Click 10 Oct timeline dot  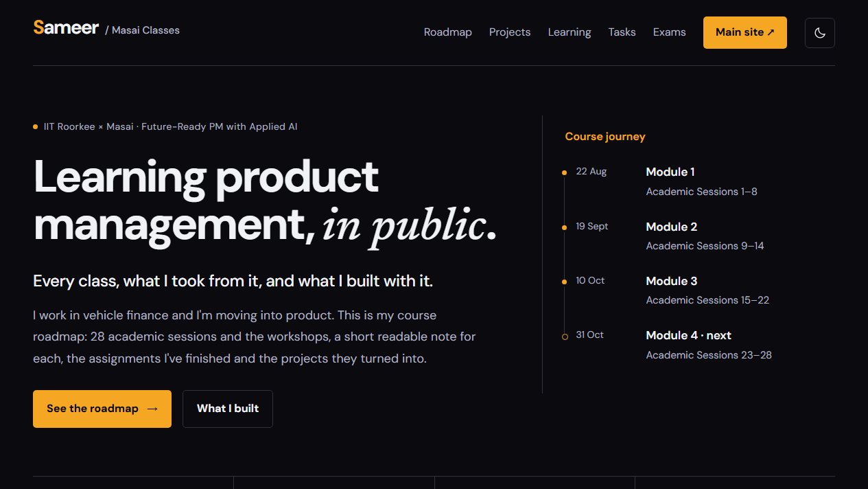pos(565,282)
